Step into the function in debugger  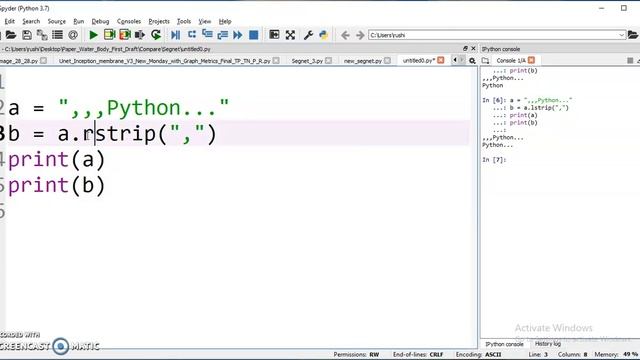[x=207, y=35]
